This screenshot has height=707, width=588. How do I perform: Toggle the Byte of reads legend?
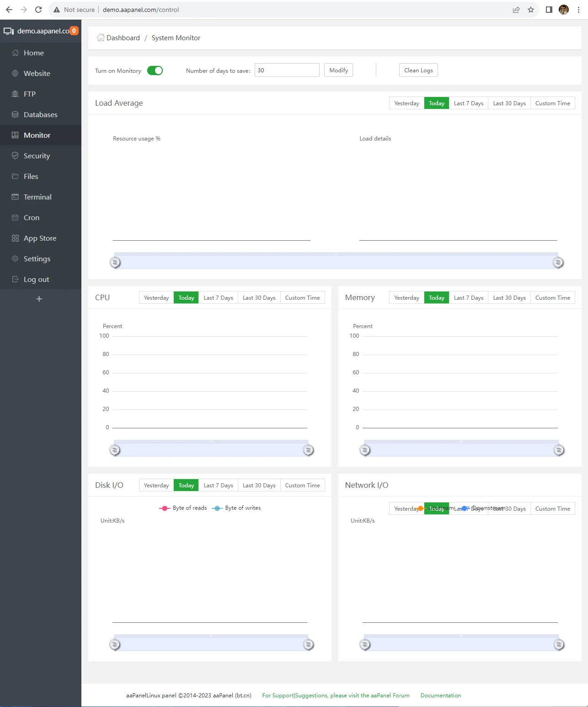point(182,507)
